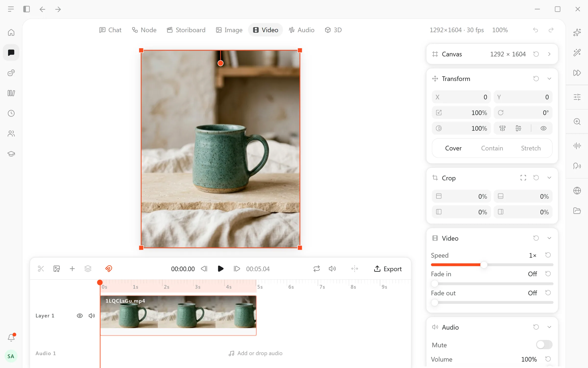Toggle the Mute audio switch
This screenshot has height=368, width=588.
coord(544,345)
